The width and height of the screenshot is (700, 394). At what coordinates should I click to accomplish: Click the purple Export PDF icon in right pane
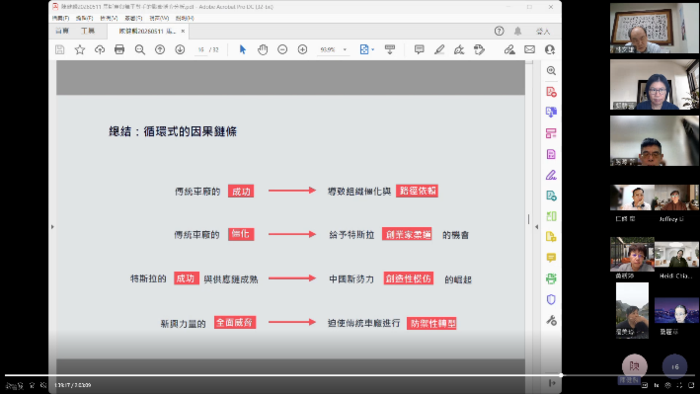point(551,154)
